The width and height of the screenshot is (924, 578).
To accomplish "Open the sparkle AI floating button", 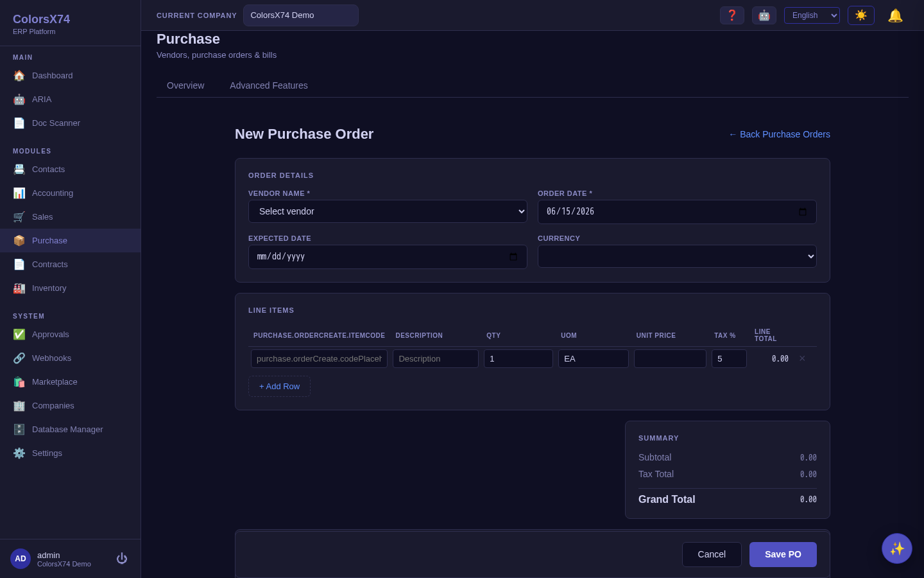I will pyautogui.click(x=897, y=548).
